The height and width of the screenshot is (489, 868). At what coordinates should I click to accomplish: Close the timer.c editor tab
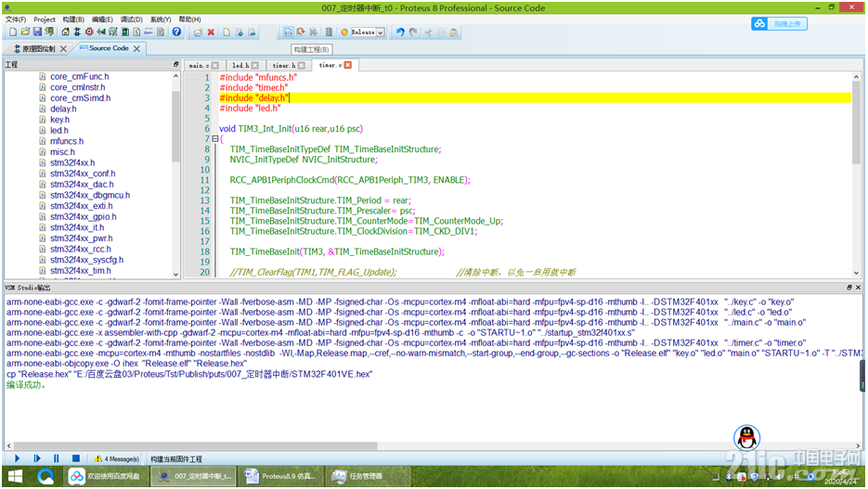pos(347,65)
